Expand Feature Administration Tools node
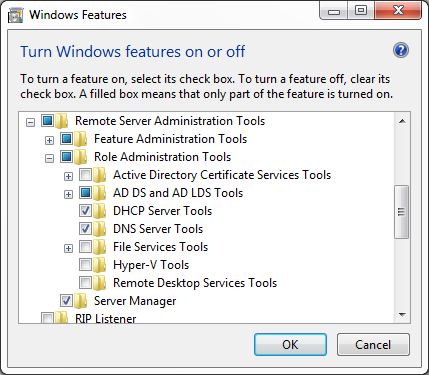The height and width of the screenshot is (375, 429). [x=49, y=140]
